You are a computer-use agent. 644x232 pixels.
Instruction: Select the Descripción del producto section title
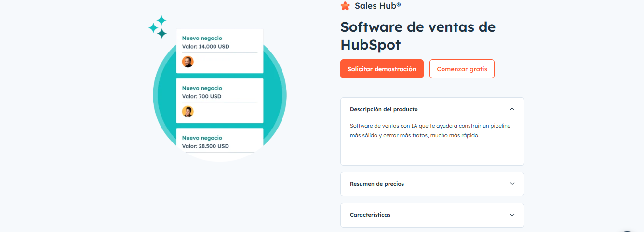point(384,109)
